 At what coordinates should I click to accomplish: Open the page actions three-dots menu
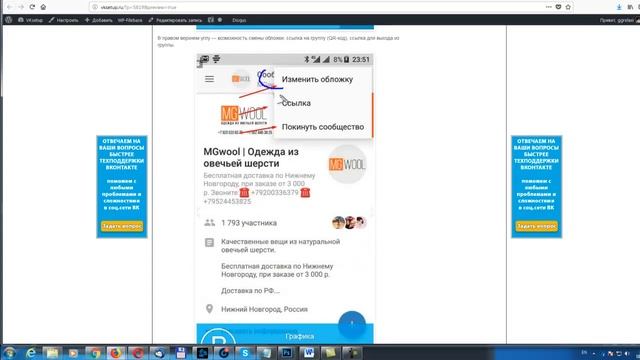coord(549,7)
